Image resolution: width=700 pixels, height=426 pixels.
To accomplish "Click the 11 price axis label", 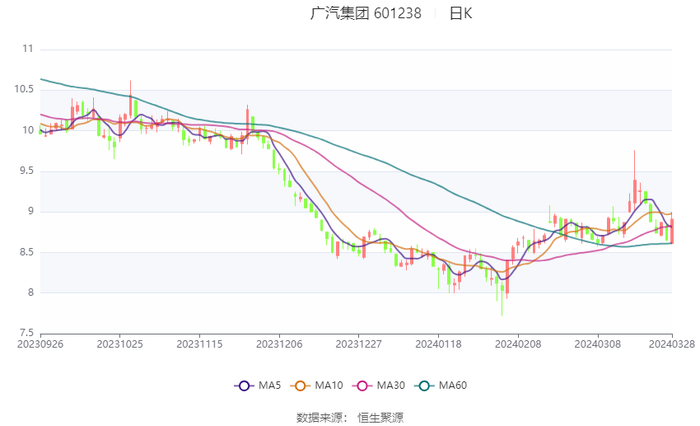I will [27, 49].
